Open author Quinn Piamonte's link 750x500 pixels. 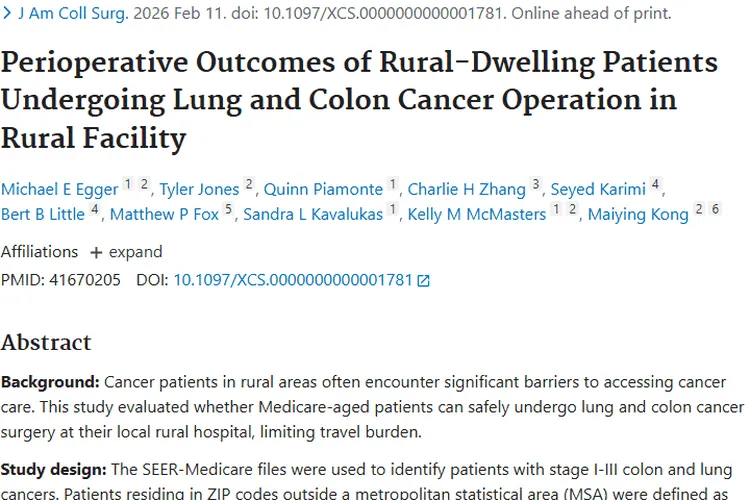pos(323,189)
